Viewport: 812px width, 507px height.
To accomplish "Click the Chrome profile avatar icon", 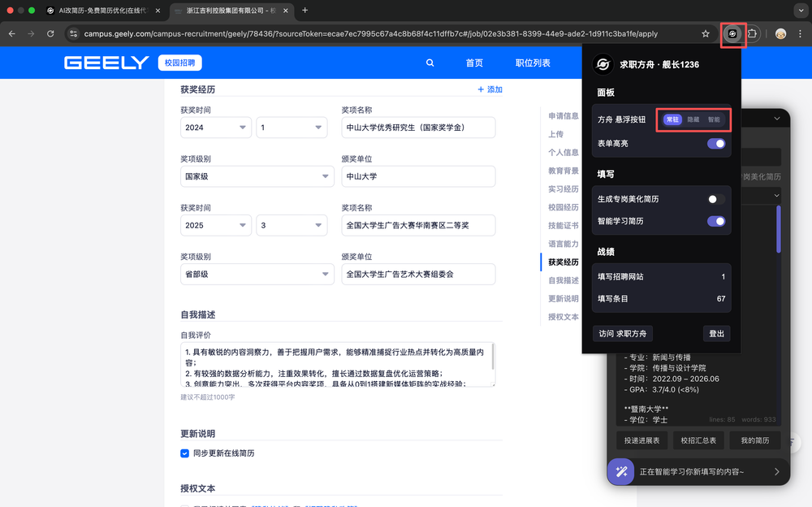I will coord(780,34).
